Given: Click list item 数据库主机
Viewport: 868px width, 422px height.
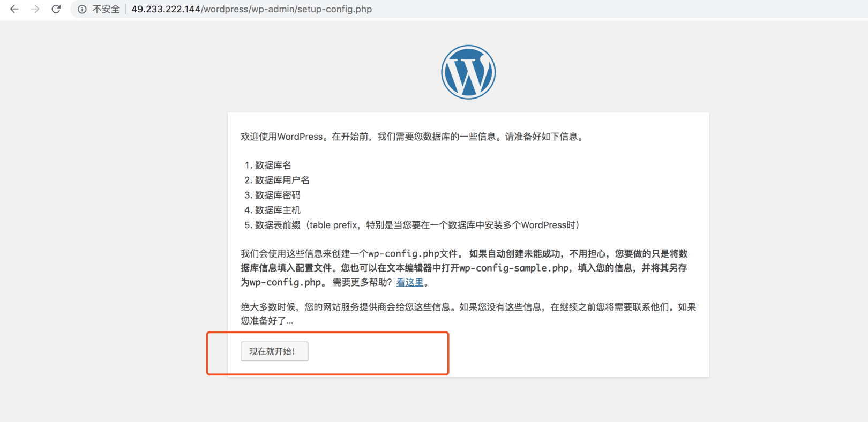Looking at the screenshot, I should pos(278,210).
